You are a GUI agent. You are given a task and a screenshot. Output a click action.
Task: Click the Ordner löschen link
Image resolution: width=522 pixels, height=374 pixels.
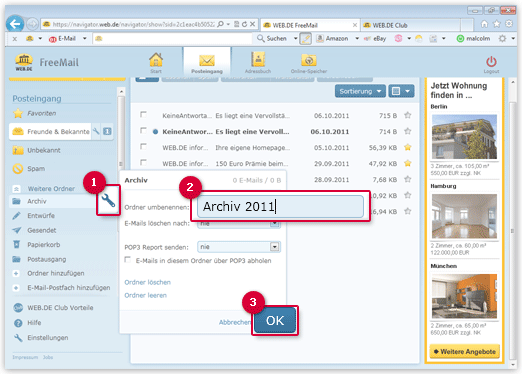[x=147, y=282]
